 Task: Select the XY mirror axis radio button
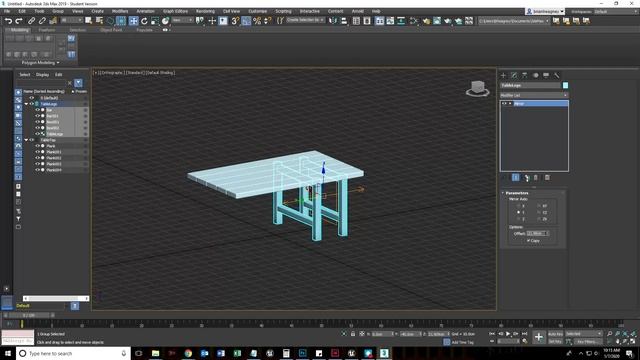pos(539,206)
